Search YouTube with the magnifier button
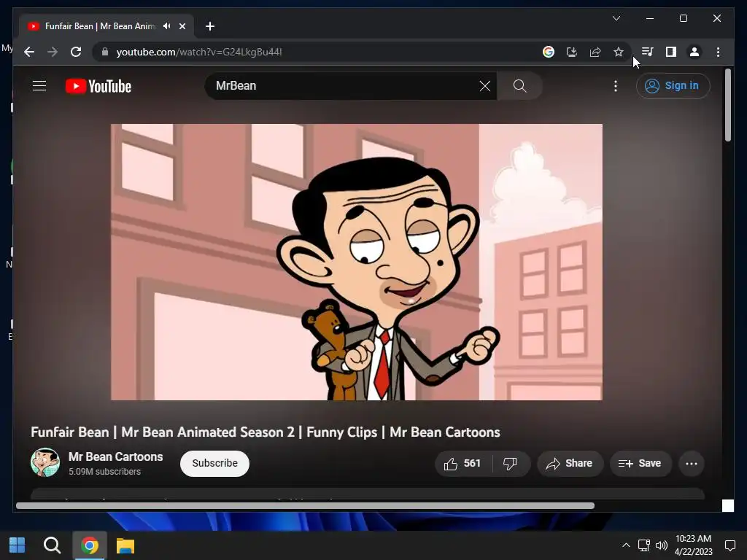The height and width of the screenshot is (560, 747). (x=519, y=86)
